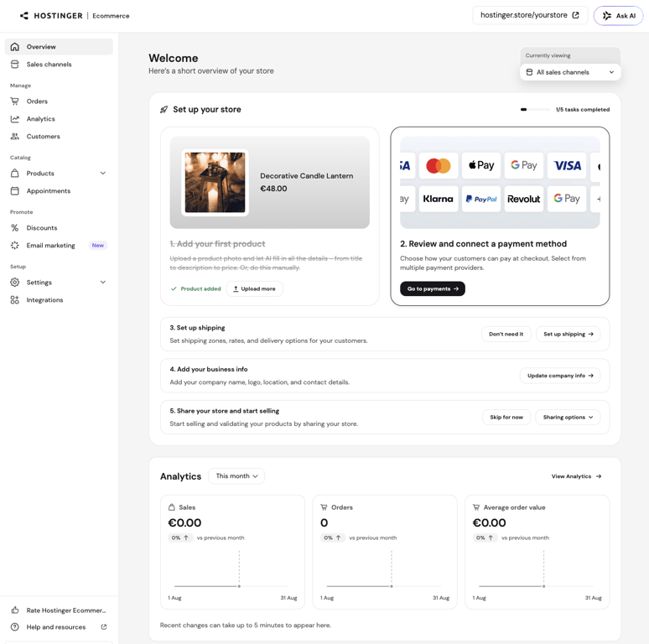Click the cart icon in Average order value card
Screen dimensions: 649x644
point(476,507)
